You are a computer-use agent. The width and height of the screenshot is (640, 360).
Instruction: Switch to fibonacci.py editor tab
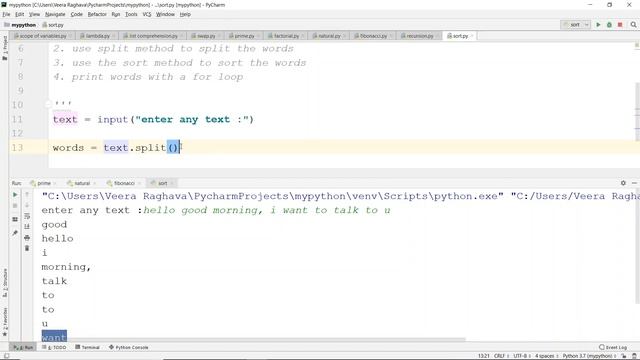(373, 36)
